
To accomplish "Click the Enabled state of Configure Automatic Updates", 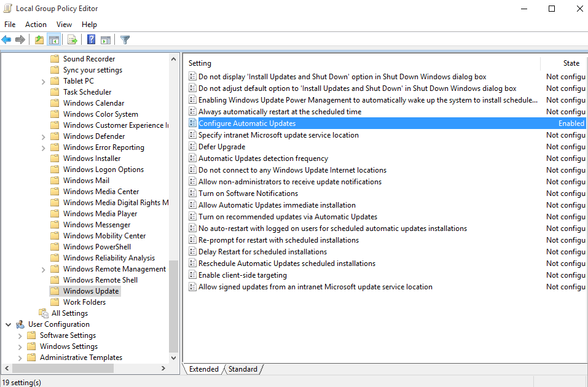I will (571, 123).
